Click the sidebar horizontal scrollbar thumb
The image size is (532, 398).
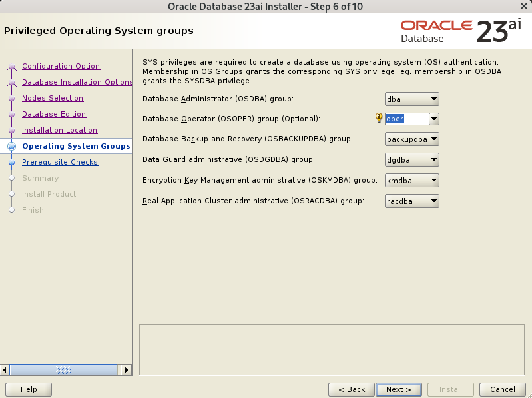click(x=63, y=370)
